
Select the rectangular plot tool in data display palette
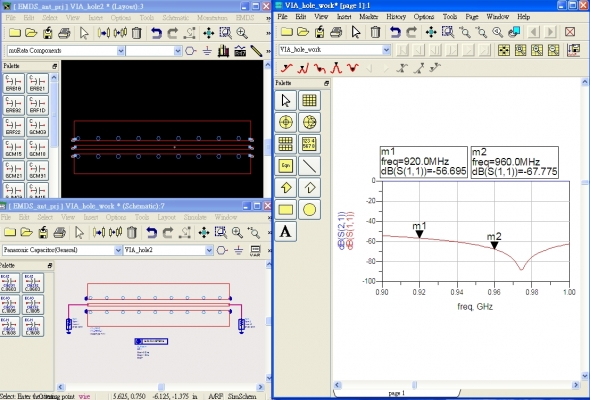point(309,100)
